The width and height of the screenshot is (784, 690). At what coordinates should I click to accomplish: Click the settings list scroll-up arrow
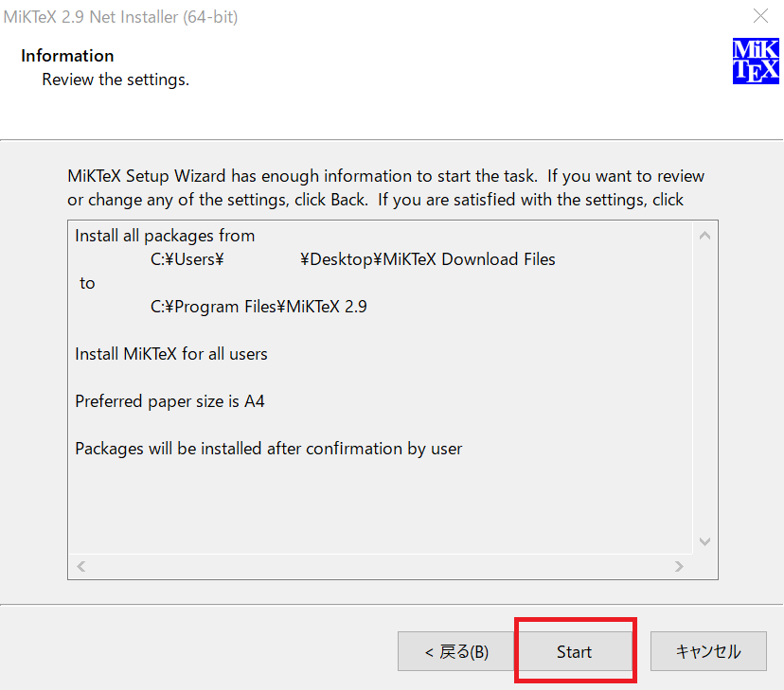coord(704,236)
